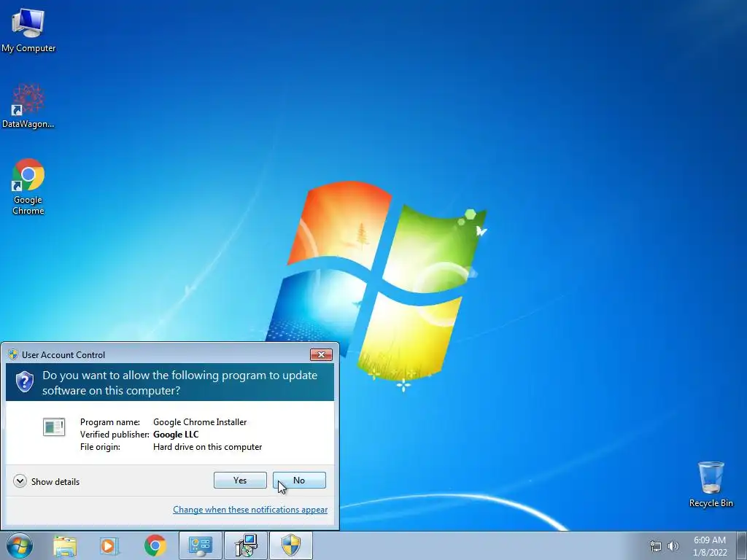This screenshot has width=747, height=560.
Task: Click the program icon next to Program name
Action: (54, 427)
